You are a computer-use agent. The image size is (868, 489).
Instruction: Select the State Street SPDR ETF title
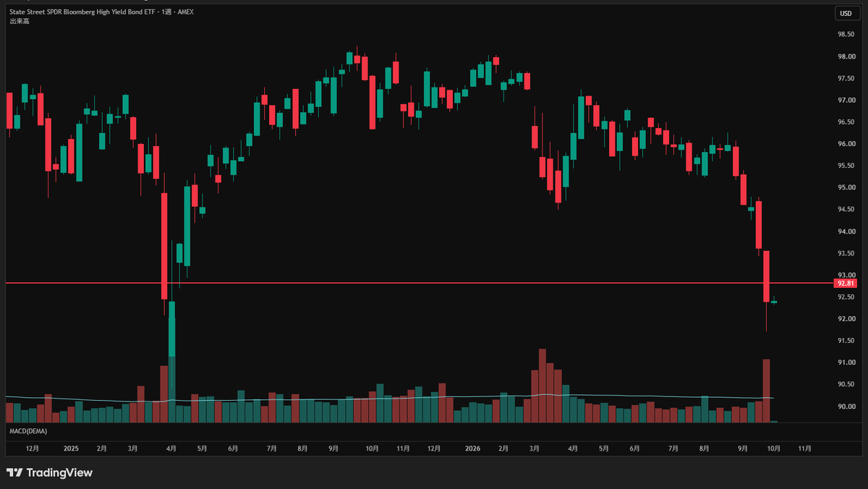(x=101, y=12)
